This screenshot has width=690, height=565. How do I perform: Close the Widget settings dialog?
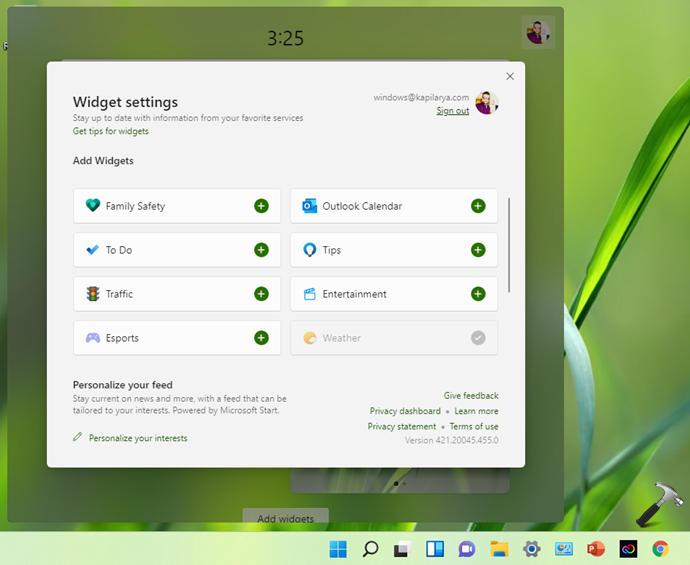point(510,76)
